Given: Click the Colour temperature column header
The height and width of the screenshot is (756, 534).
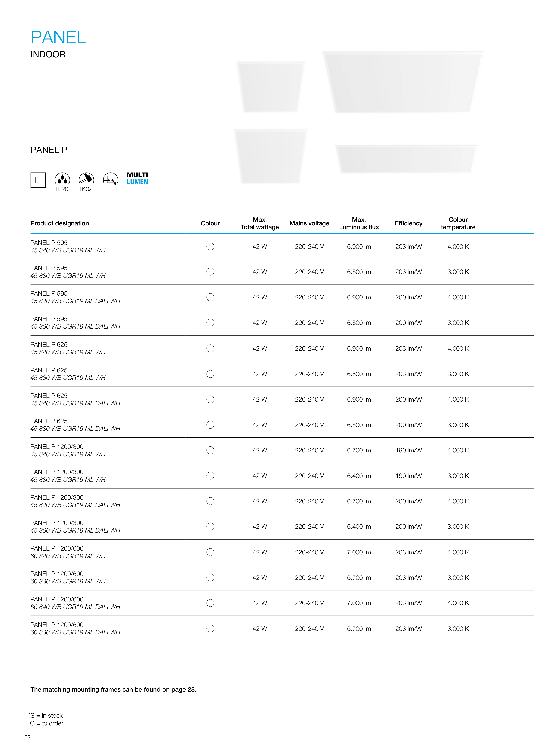Looking at the screenshot, I should (x=458, y=223).
